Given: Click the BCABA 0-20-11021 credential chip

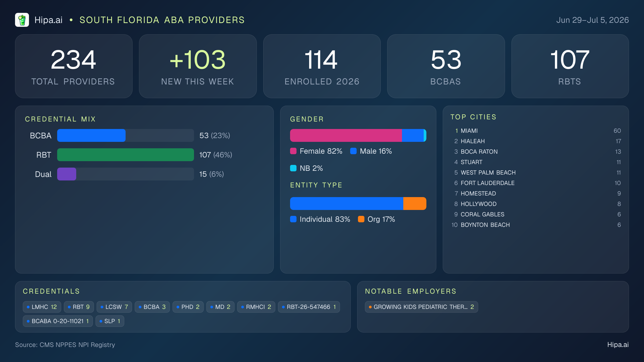Looking at the screenshot, I should tap(58, 321).
